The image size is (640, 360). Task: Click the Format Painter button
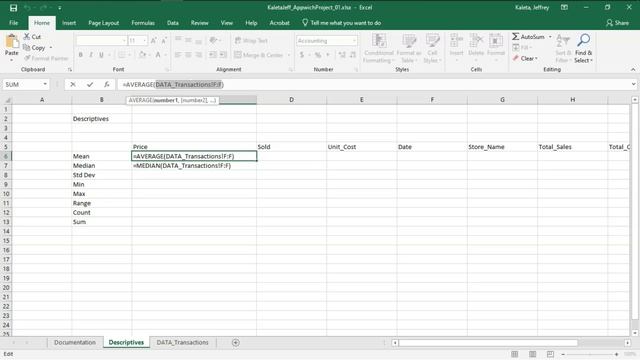[x=46, y=58]
